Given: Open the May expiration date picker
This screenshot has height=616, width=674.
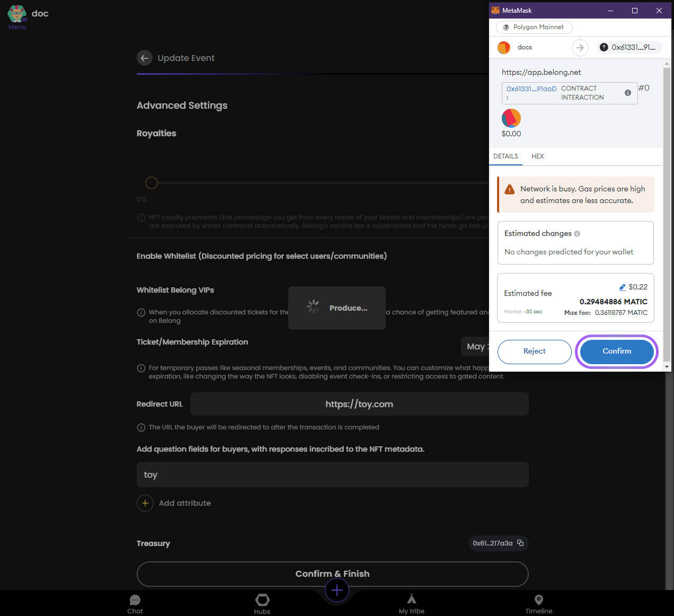Looking at the screenshot, I should pyautogui.click(x=475, y=346).
